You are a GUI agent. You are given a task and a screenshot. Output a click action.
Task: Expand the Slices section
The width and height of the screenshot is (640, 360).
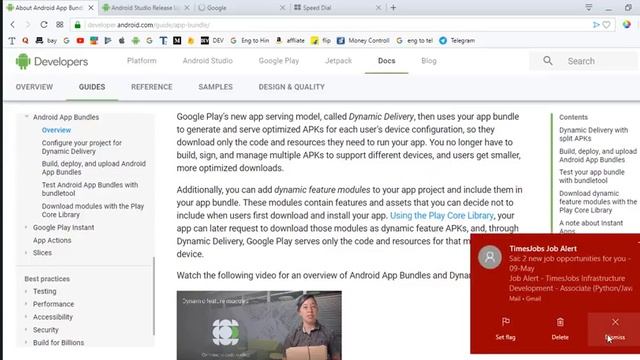[26, 253]
